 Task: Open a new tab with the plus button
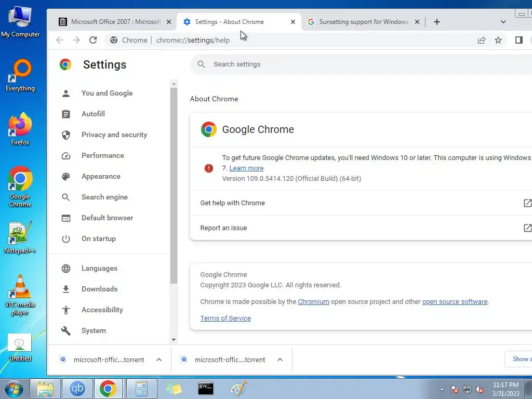pyautogui.click(x=436, y=22)
